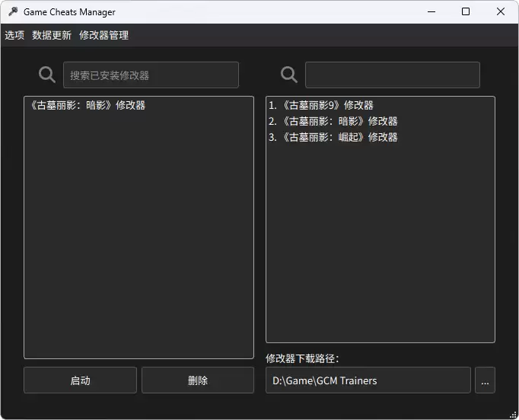Focus the 搜索已安装修改器 search field
Image resolution: width=519 pixels, height=420 pixels.
click(x=151, y=75)
